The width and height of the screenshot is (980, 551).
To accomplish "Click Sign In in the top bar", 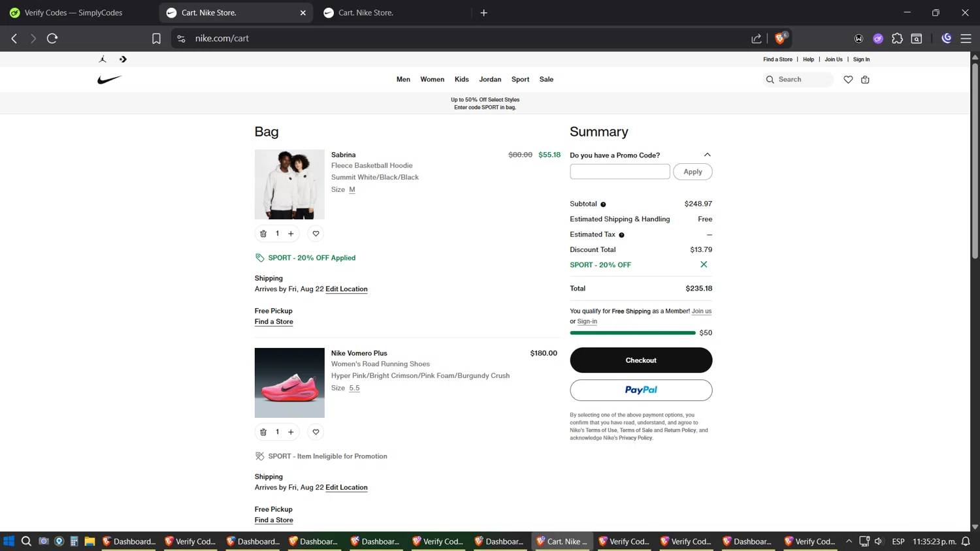I will [861, 59].
